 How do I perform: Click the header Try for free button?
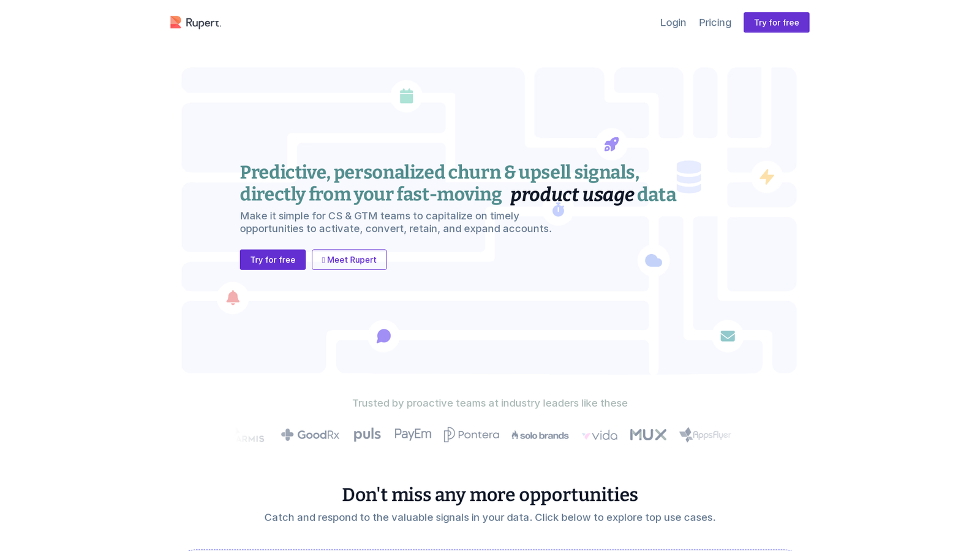pyautogui.click(x=776, y=23)
